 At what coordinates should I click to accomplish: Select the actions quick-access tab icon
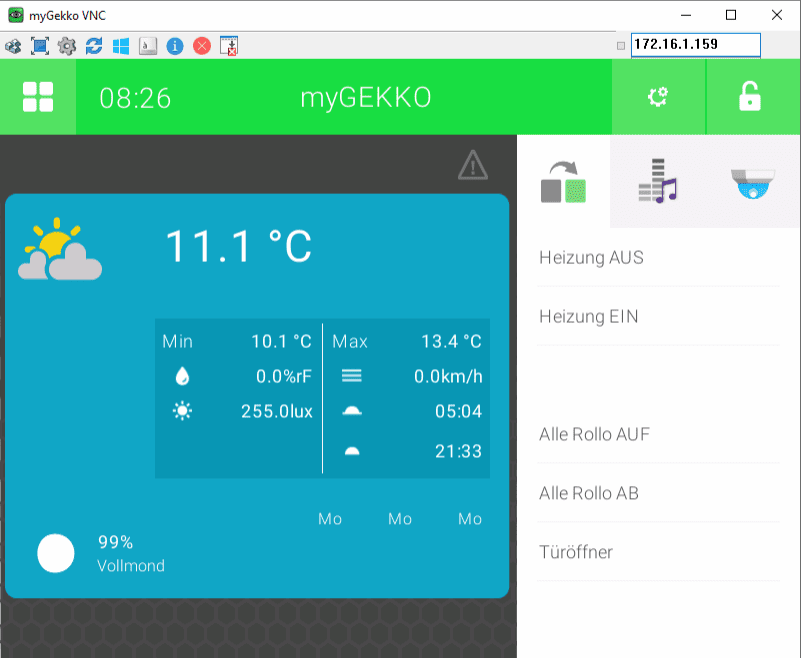tap(563, 182)
